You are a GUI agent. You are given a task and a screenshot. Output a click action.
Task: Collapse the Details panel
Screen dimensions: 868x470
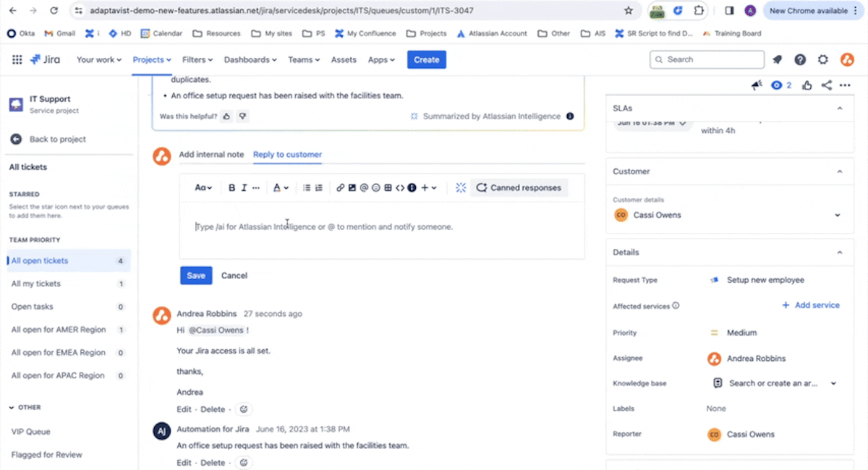pyautogui.click(x=840, y=253)
